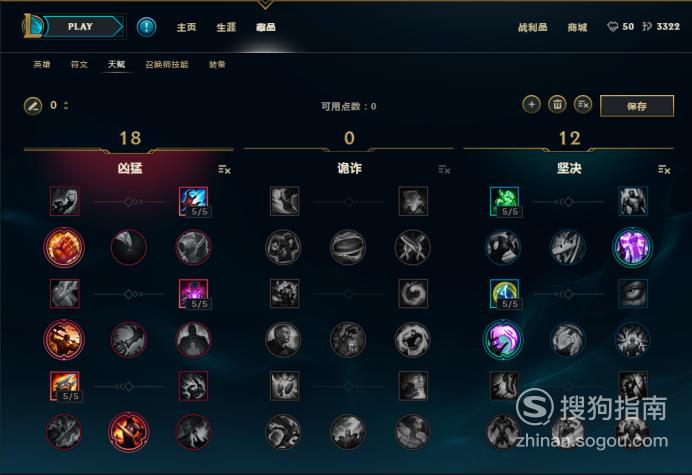Add a new mastery page with plus icon
The height and width of the screenshot is (475, 692).
pyautogui.click(x=531, y=105)
